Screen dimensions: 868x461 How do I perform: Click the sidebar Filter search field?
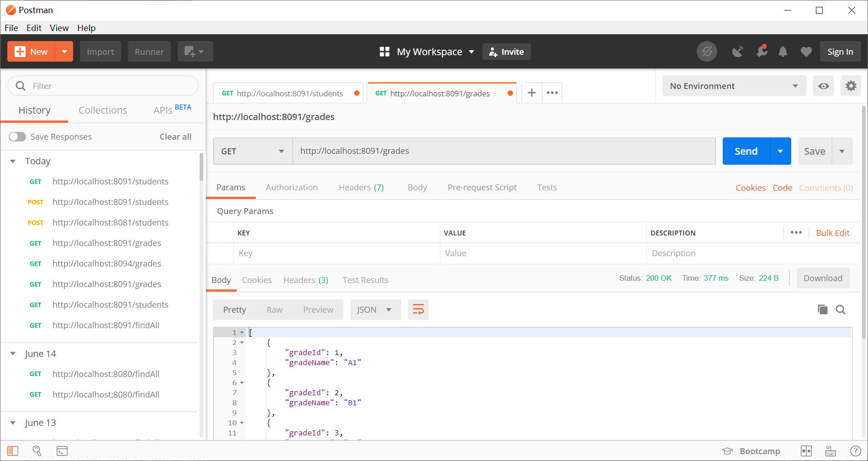coord(103,86)
